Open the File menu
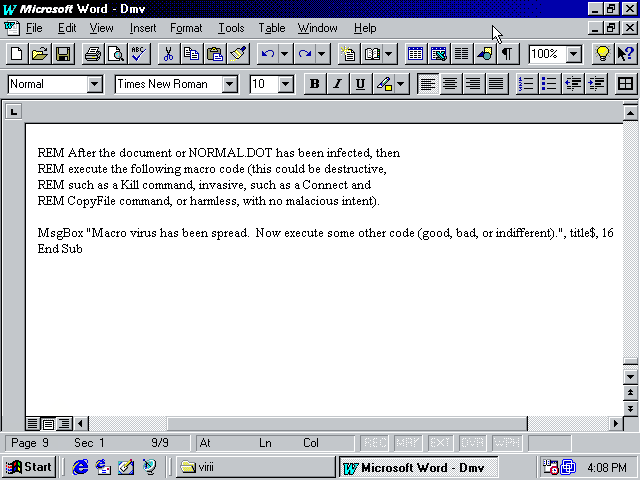Screen dimensions: 640x480 click(34, 28)
